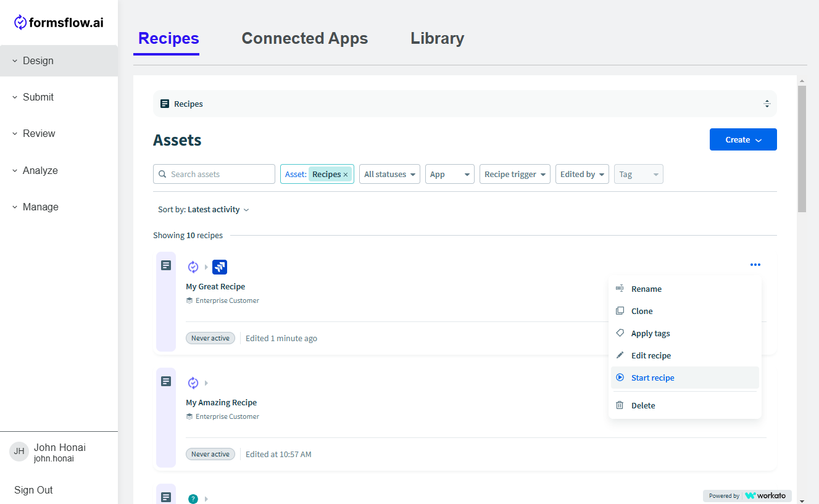Click the Edited at 10:57 AM text

coord(278,454)
